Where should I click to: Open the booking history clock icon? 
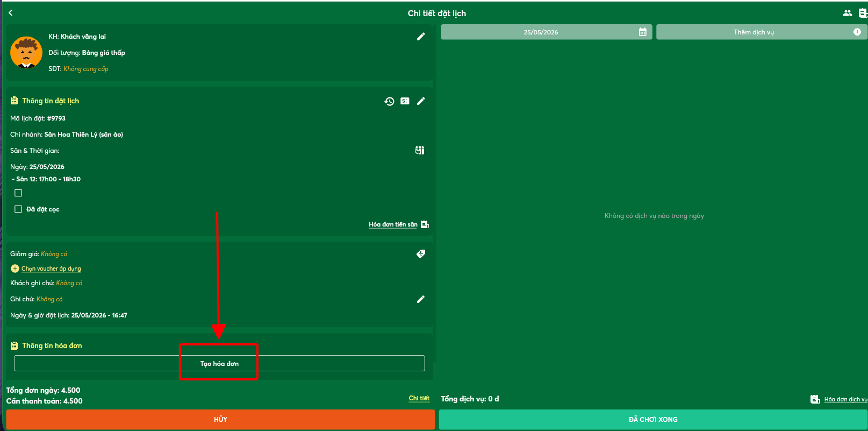(389, 101)
